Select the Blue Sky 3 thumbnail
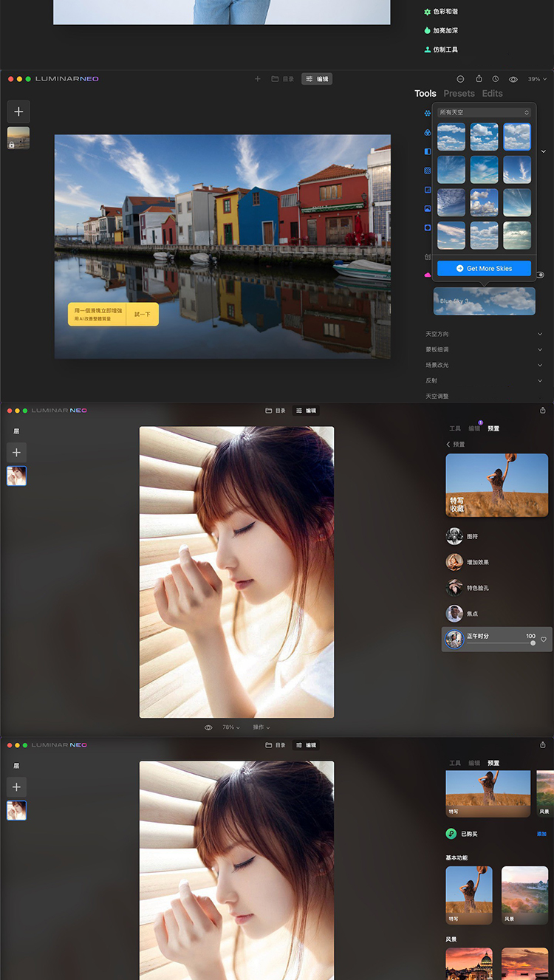The height and width of the screenshot is (980, 554). pyautogui.click(x=484, y=301)
